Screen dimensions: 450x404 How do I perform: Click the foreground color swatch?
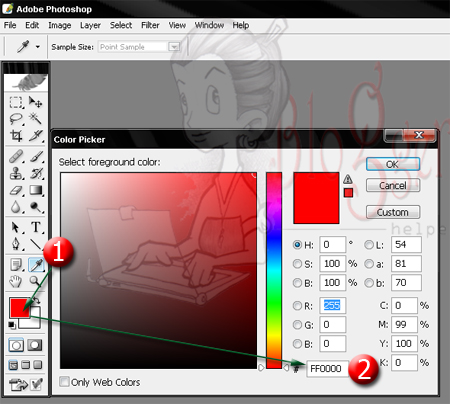pos(19,308)
